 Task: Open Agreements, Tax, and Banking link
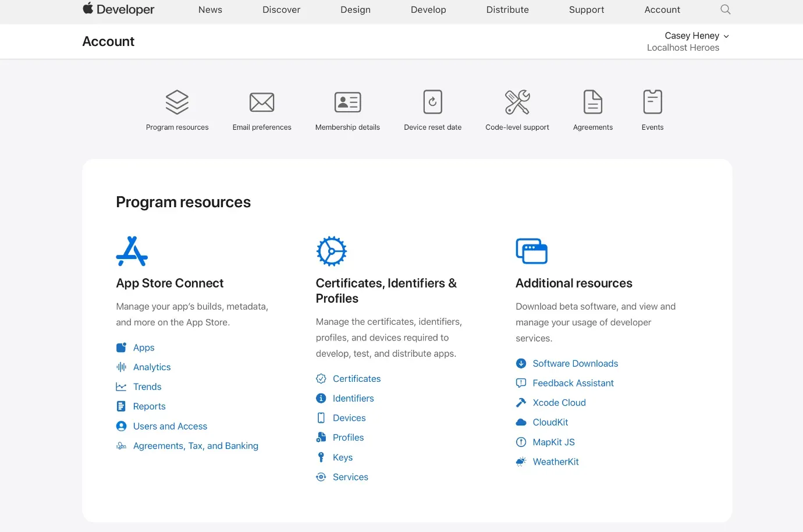196,446
